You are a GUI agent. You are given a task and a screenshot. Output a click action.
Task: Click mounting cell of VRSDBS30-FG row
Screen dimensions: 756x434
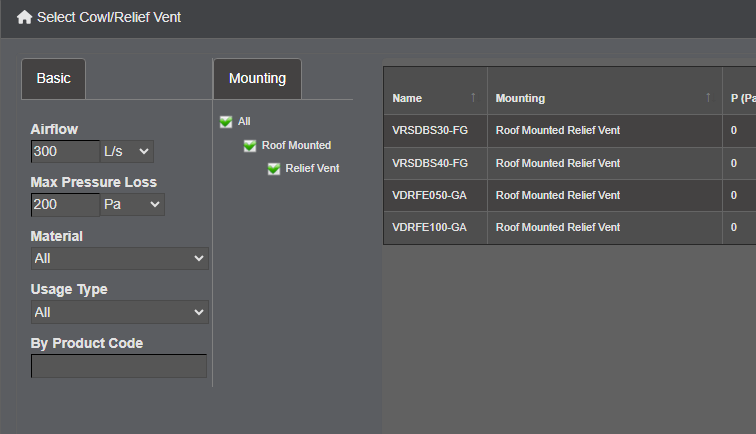(605, 131)
